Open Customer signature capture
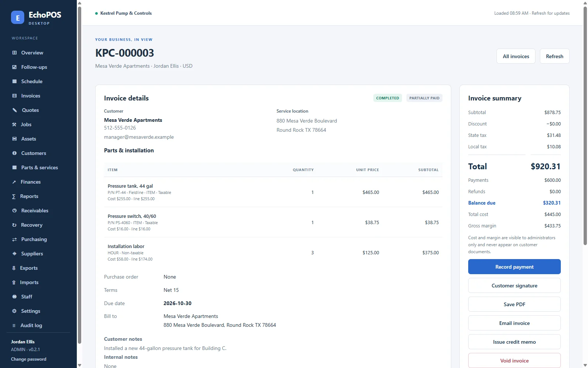The height and width of the screenshot is (368, 588). (514, 286)
